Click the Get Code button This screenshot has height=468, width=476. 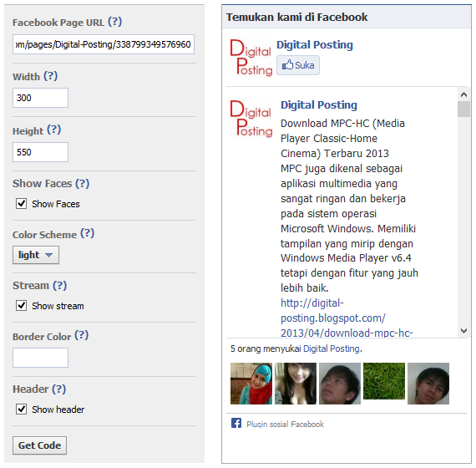pyautogui.click(x=39, y=445)
